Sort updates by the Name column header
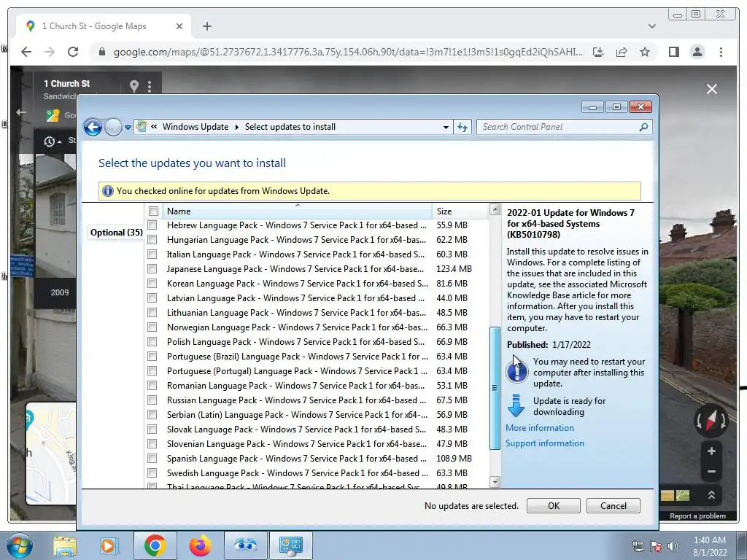 (298, 211)
